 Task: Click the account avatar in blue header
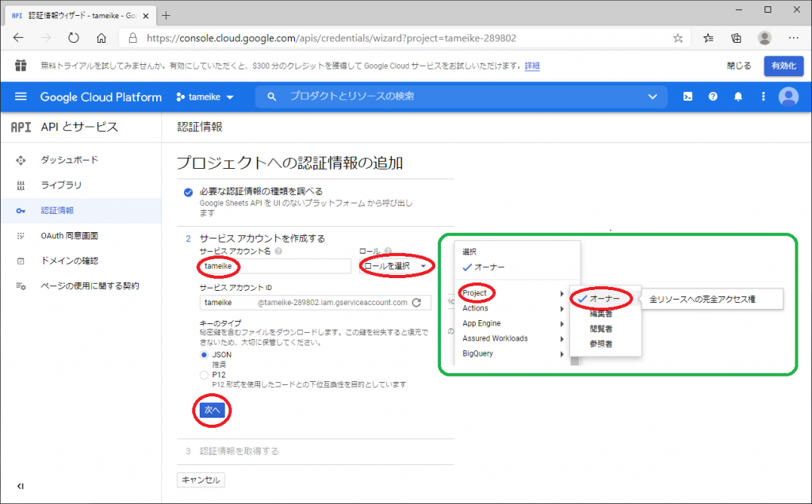[787, 97]
